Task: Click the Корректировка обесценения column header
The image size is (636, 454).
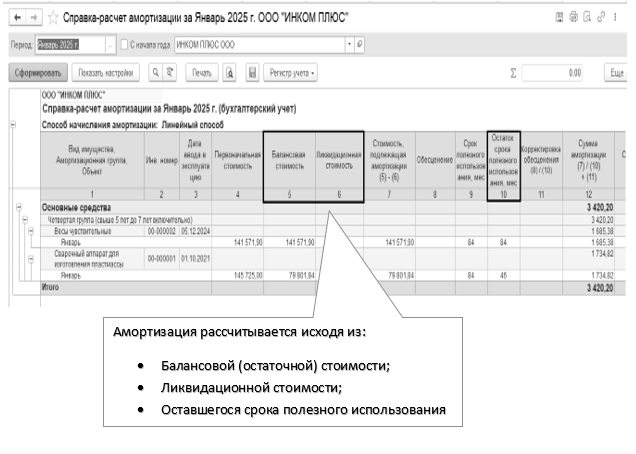Action: pyautogui.click(x=541, y=160)
